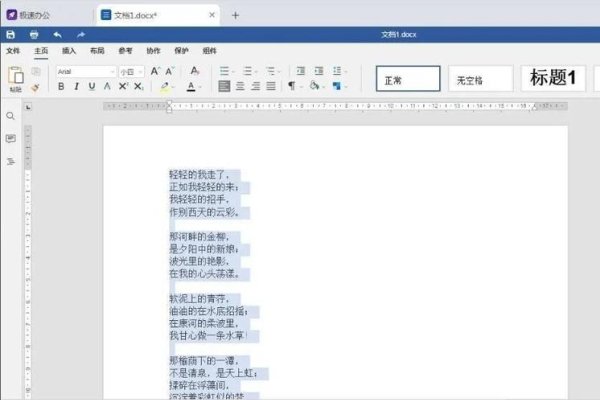Screen dimensions: 600x400
Task: Click the Paste clipboard icon
Action: tap(16, 75)
